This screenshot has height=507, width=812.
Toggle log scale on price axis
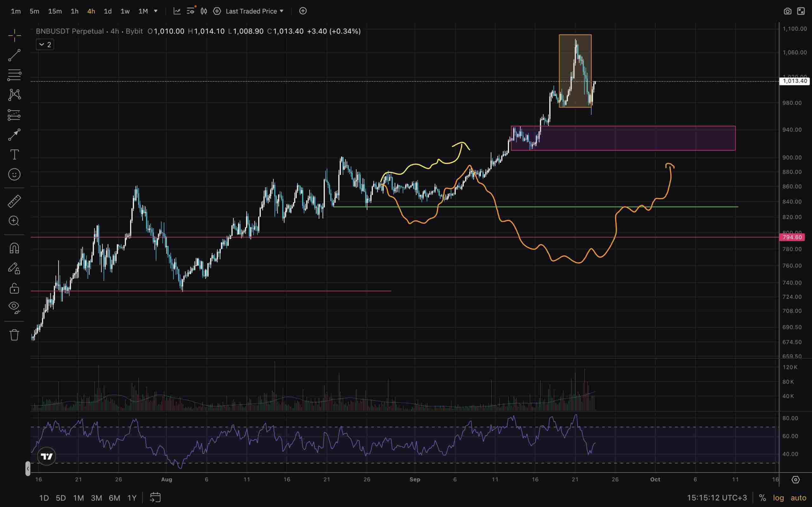[x=778, y=497]
